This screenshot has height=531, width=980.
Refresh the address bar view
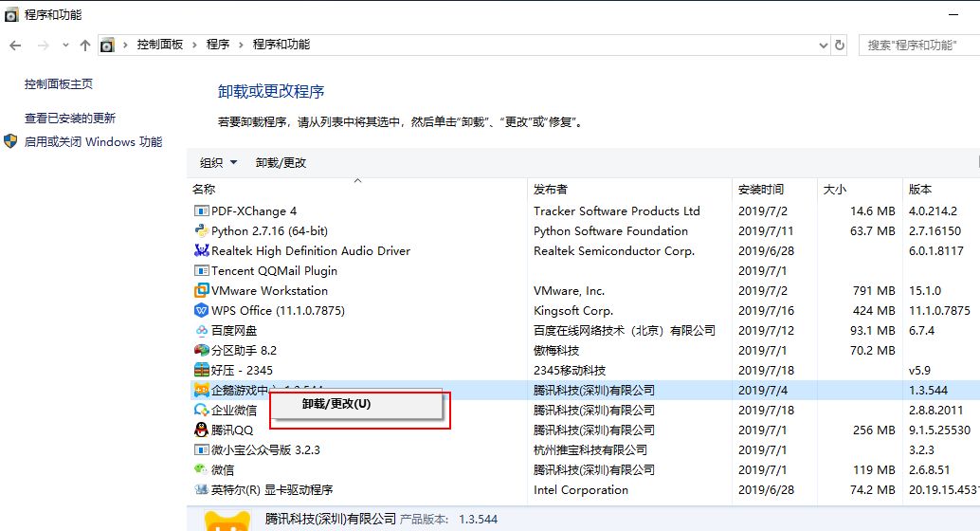[840, 45]
